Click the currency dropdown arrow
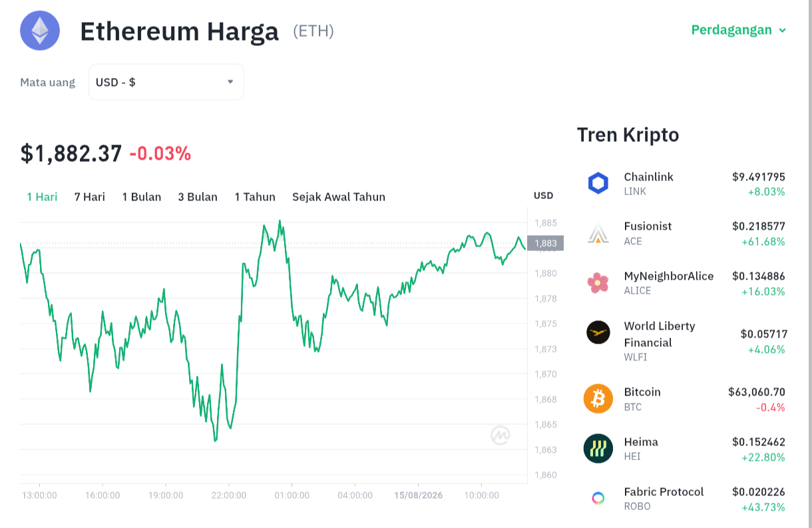This screenshot has width=812, height=528. 230,82
